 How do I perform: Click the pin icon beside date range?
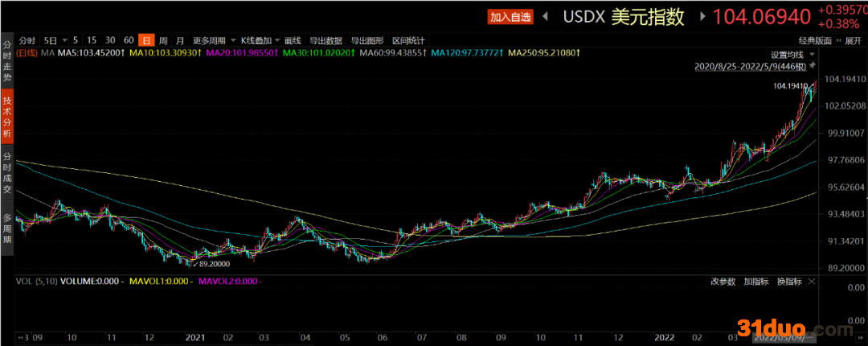(813, 65)
